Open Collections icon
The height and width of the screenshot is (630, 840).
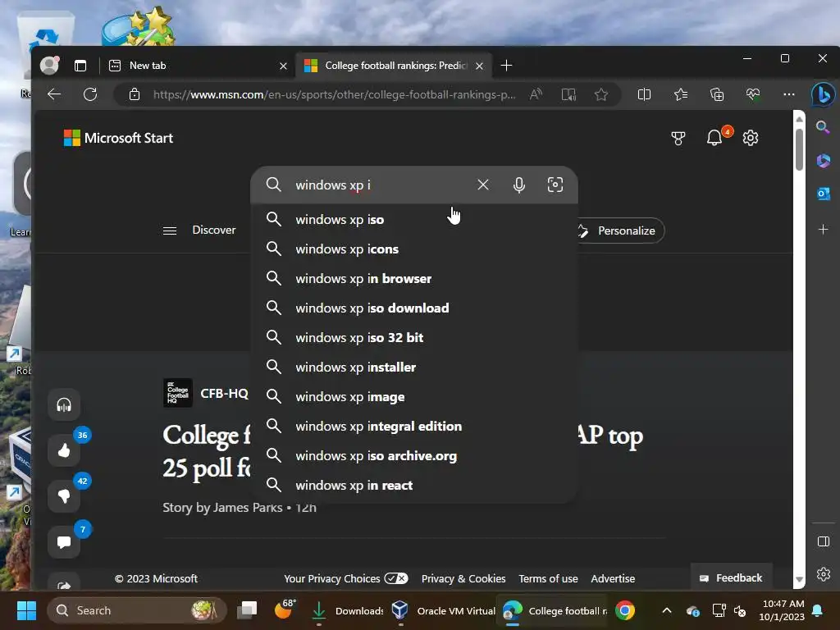(716, 94)
